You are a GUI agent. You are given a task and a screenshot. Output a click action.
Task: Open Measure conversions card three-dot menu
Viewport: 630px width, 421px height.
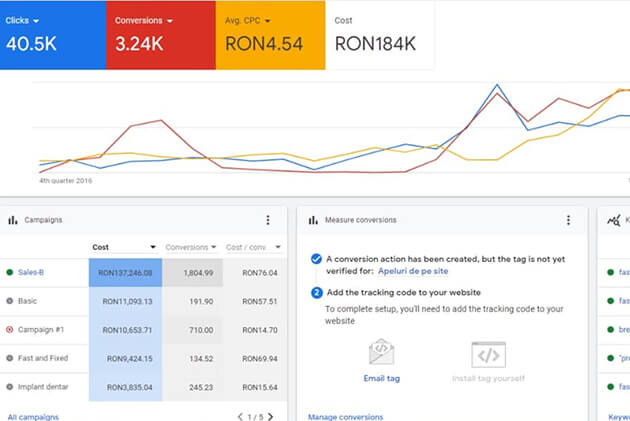[568, 220]
